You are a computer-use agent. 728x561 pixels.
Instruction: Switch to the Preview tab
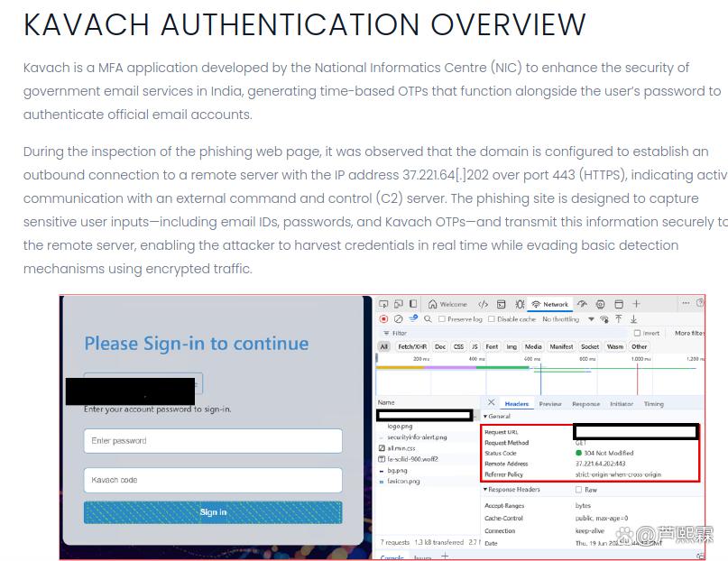coord(550,404)
